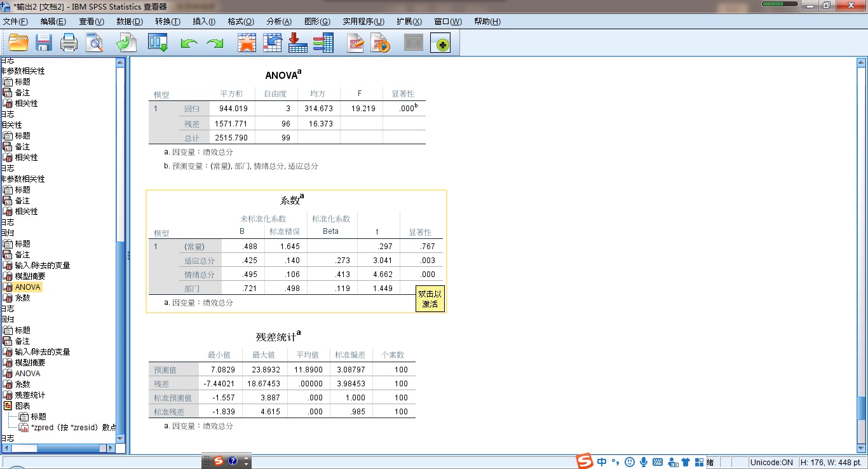
Task: Click the outline pane's horizontal scroll-right arrow
Action: pos(111,448)
